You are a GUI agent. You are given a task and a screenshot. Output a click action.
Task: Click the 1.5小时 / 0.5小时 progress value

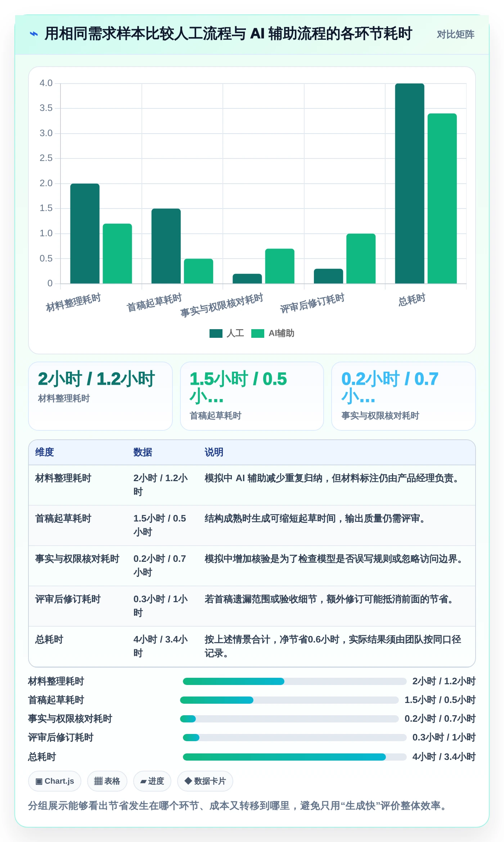coord(440,700)
